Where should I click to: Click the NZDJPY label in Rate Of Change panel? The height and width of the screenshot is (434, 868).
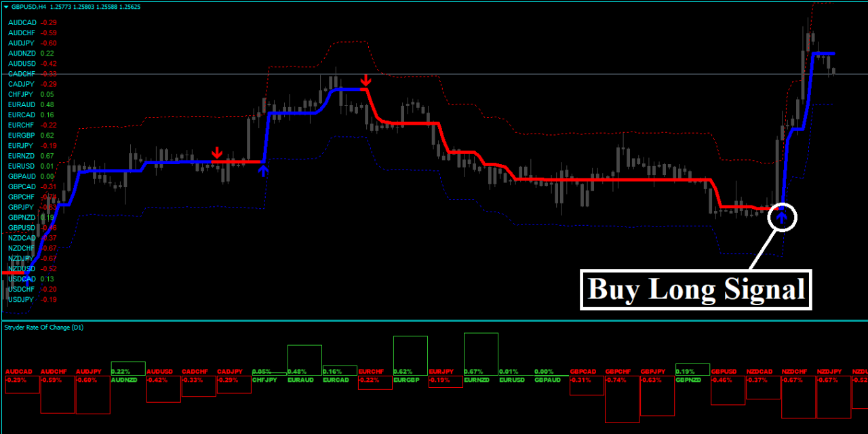(830, 372)
